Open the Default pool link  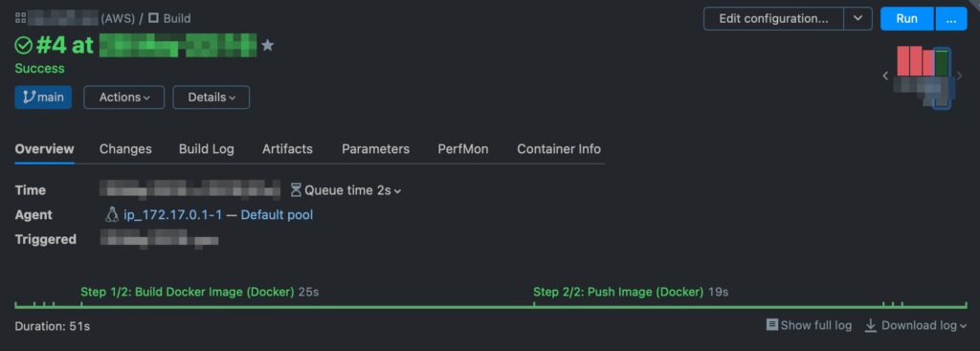(277, 215)
